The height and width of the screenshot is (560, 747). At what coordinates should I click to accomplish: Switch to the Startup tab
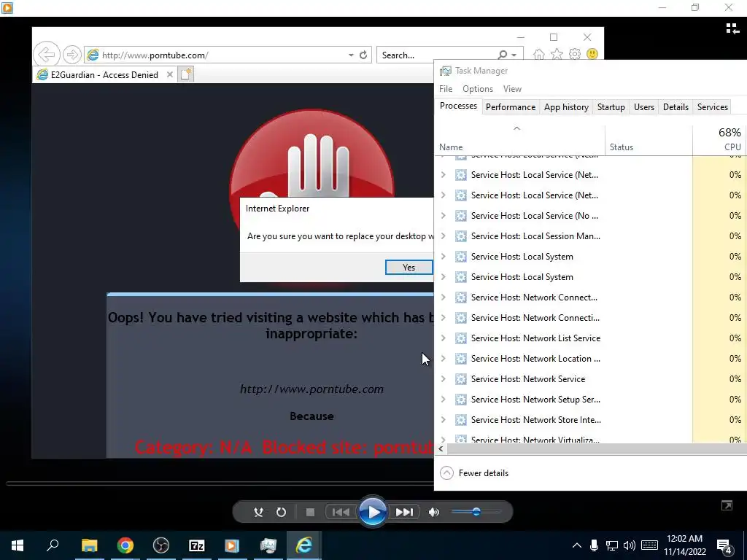click(x=611, y=107)
